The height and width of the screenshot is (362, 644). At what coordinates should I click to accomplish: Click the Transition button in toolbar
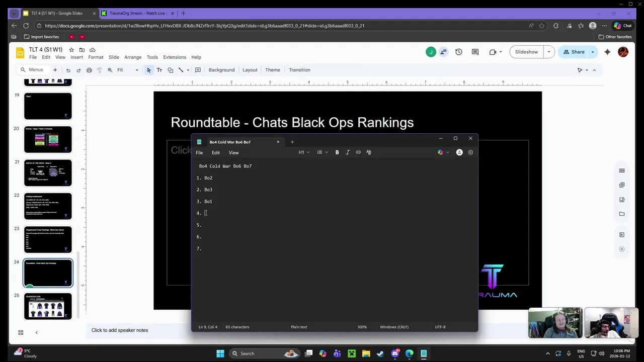(299, 70)
